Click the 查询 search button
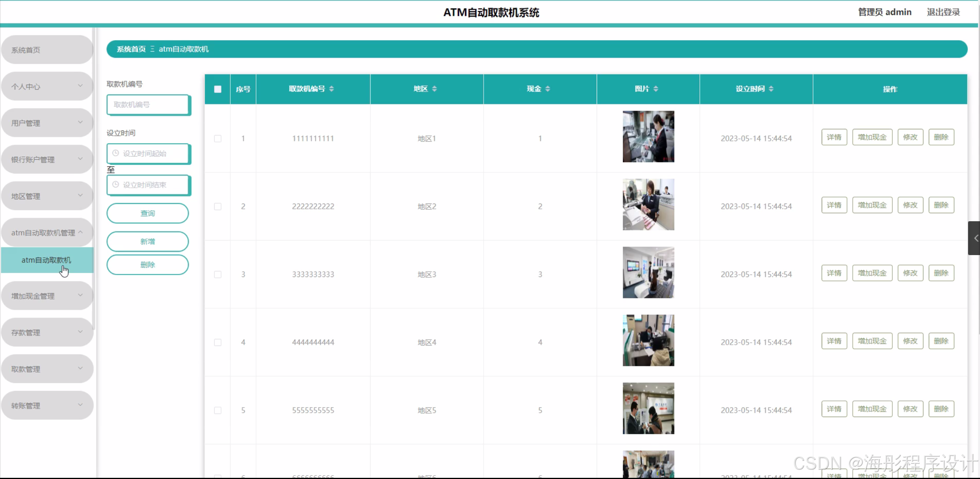980x479 pixels. click(148, 213)
